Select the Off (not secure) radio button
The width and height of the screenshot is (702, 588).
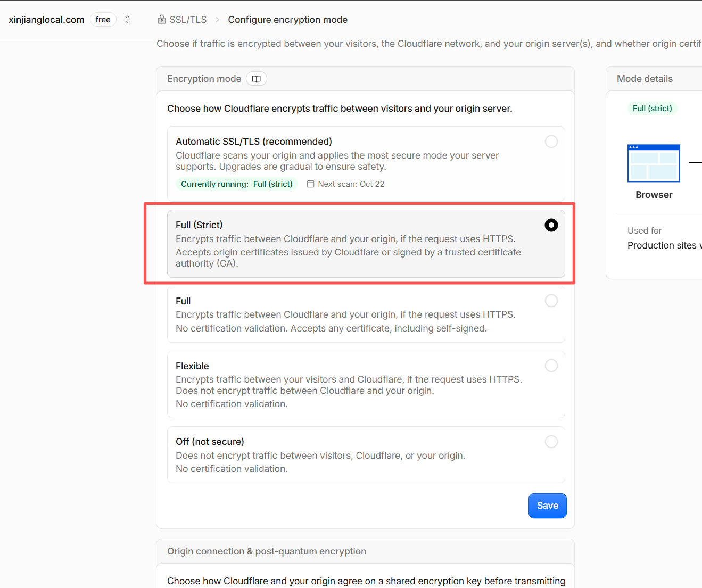551,442
